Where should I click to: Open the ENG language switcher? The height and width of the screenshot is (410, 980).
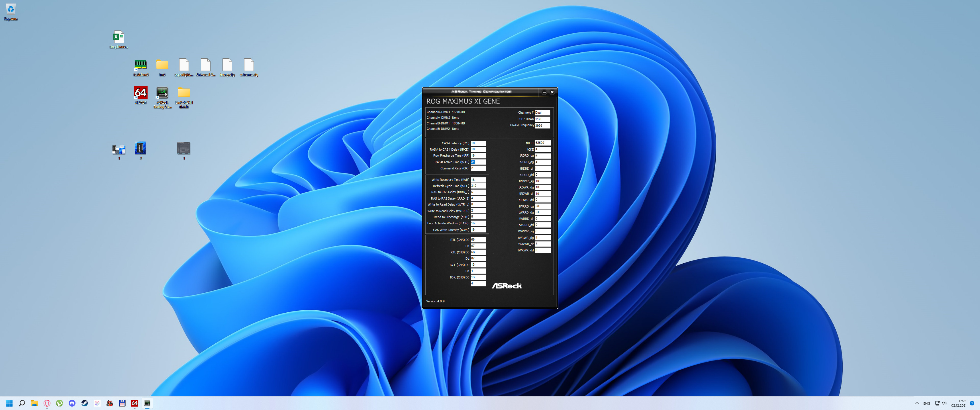tap(927, 403)
